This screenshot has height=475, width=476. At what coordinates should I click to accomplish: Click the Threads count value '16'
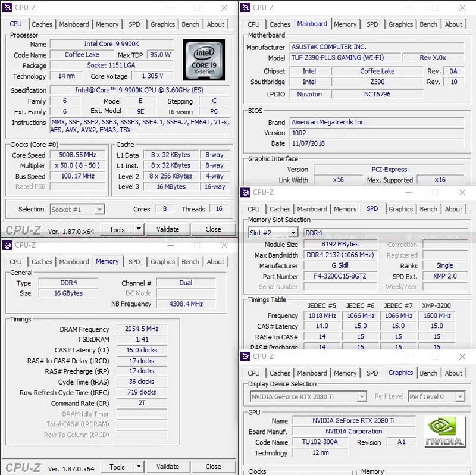(x=219, y=209)
